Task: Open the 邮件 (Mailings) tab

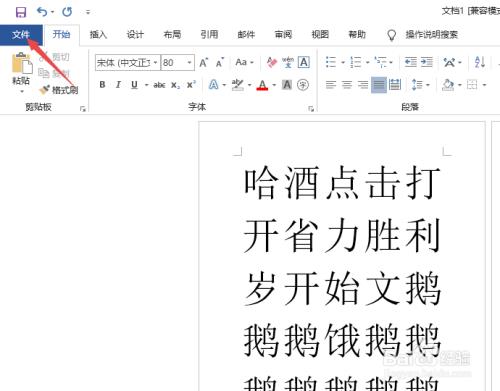Action: pos(246,34)
